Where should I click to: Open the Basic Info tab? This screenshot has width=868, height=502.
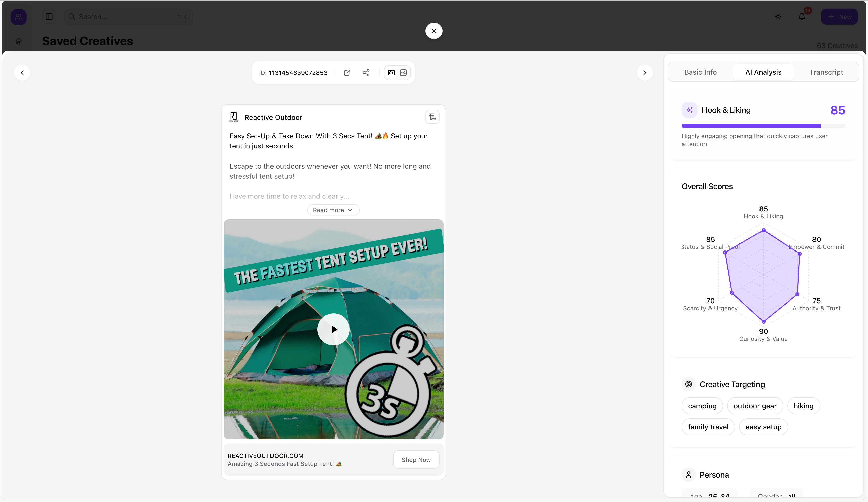click(700, 72)
